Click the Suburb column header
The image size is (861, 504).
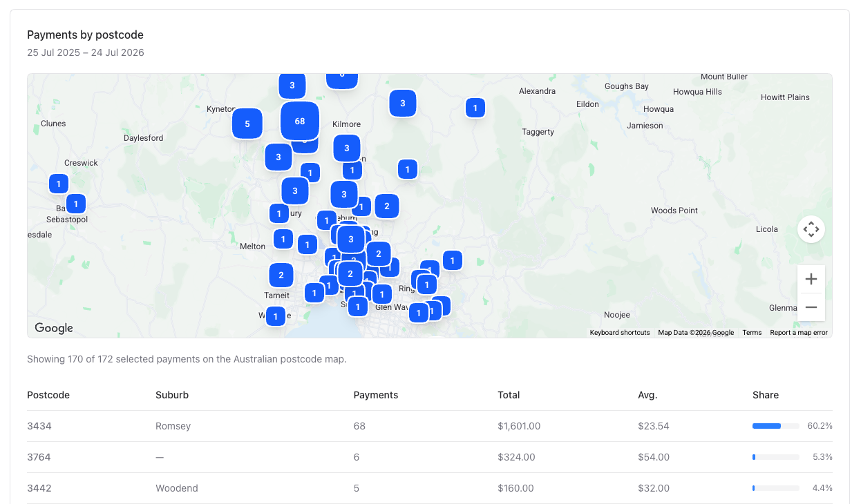[x=172, y=395]
